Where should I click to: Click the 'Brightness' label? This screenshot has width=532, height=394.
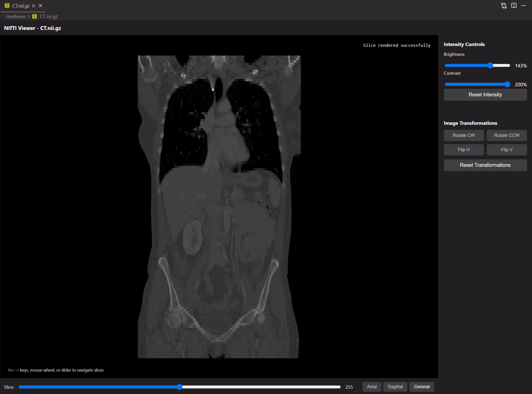click(x=454, y=54)
